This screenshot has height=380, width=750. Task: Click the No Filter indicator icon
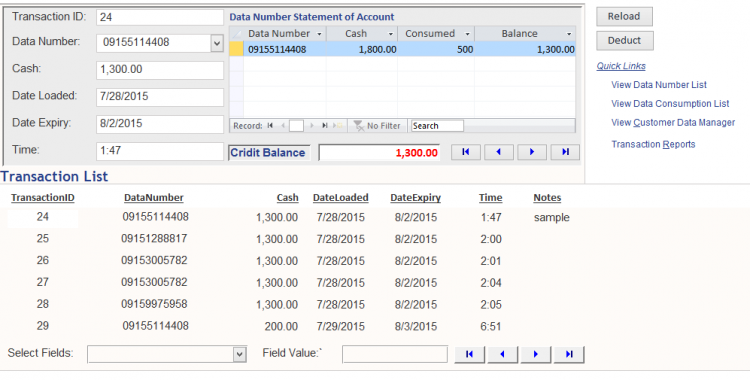click(358, 126)
